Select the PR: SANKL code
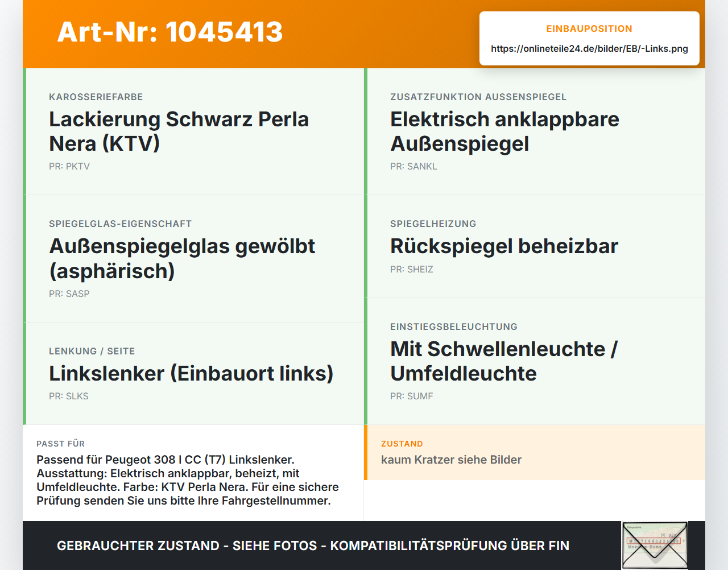The image size is (728, 570). coord(413,167)
